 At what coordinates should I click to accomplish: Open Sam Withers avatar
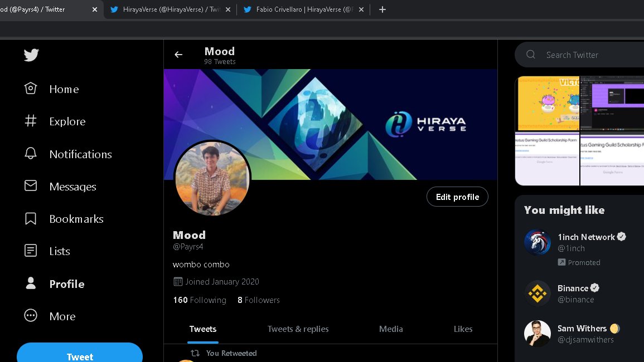537,333
